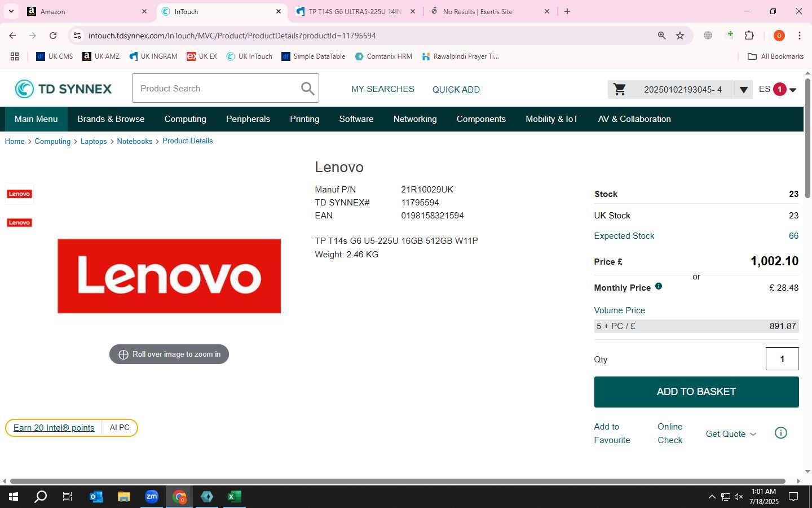Click the info circle beside Get Quote

tap(780, 433)
